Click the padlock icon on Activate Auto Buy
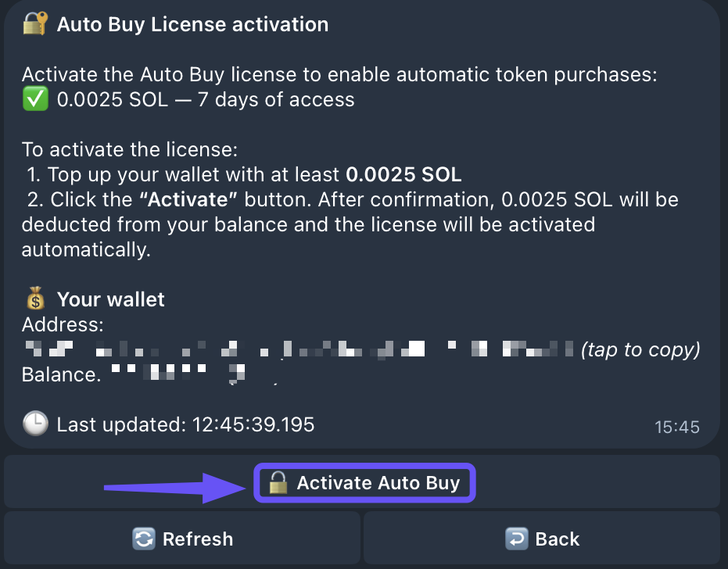Viewport: 728px width, 569px height. click(278, 483)
